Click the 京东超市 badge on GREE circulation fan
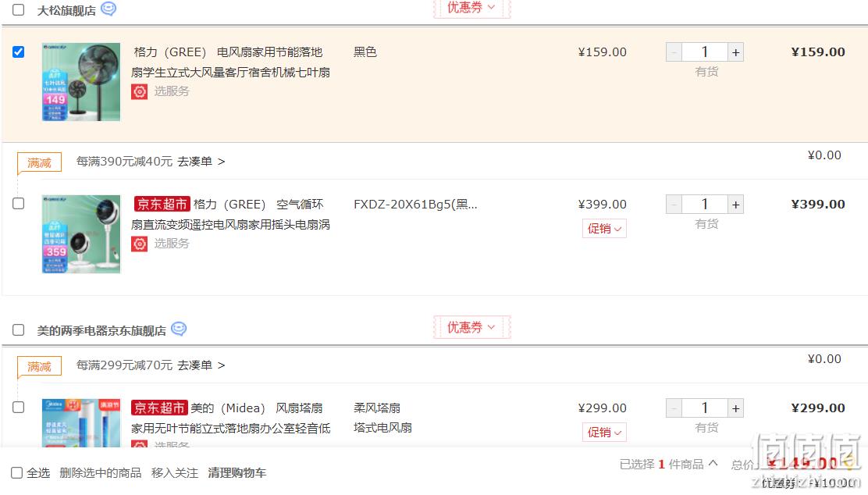This screenshot has height=495, width=868. 162,205
